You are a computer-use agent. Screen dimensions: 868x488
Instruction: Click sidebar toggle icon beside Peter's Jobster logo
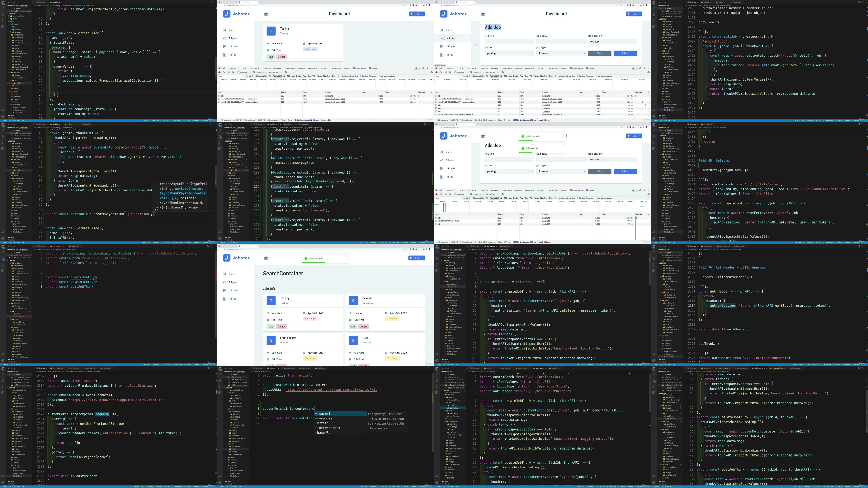click(266, 258)
